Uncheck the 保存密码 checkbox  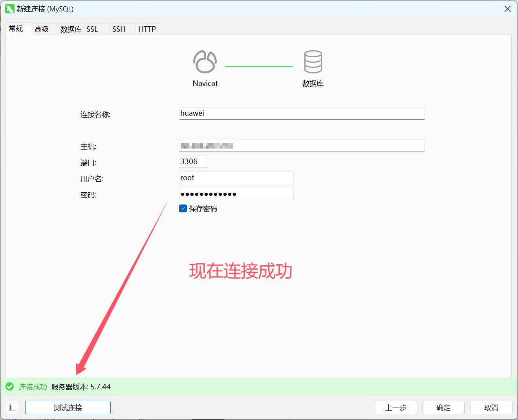[183, 208]
